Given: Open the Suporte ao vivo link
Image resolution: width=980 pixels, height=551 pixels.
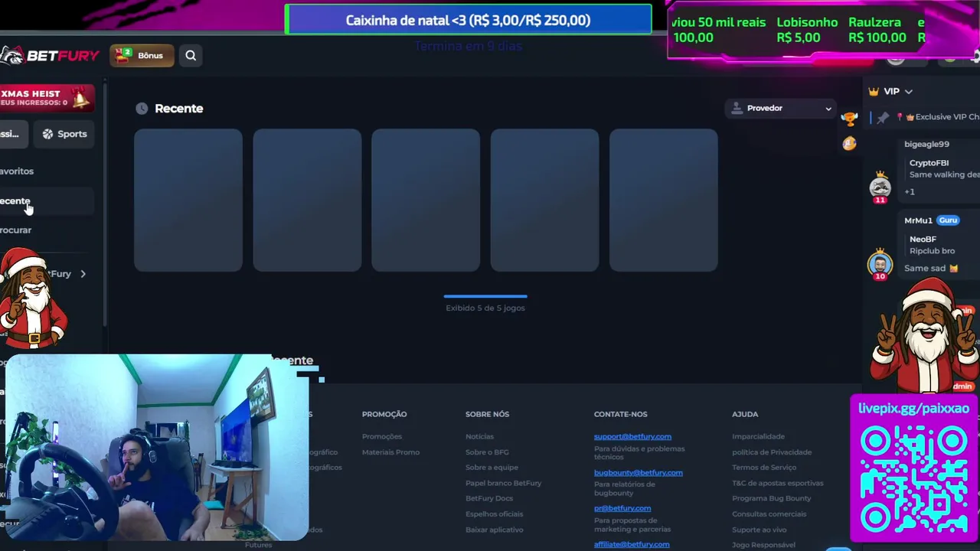Looking at the screenshot, I should point(759,530).
